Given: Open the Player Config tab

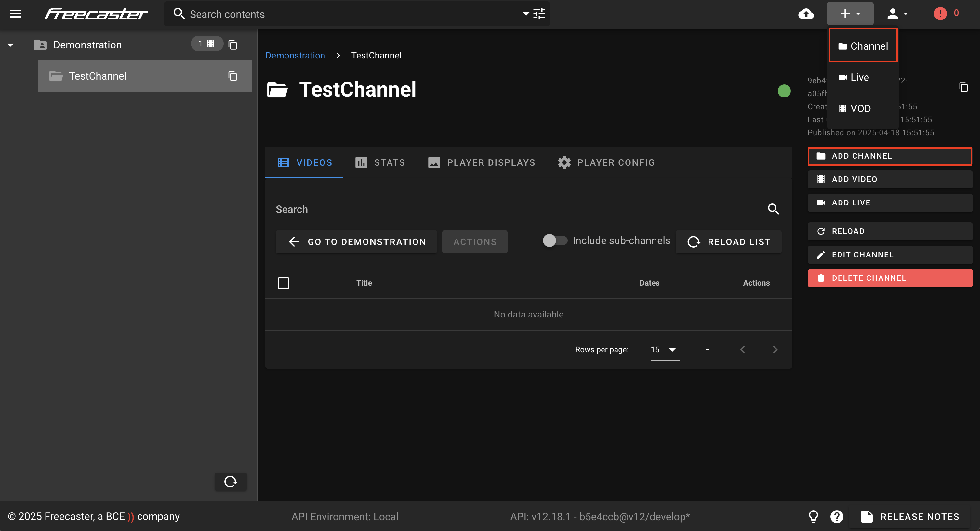Looking at the screenshot, I should 606,162.
